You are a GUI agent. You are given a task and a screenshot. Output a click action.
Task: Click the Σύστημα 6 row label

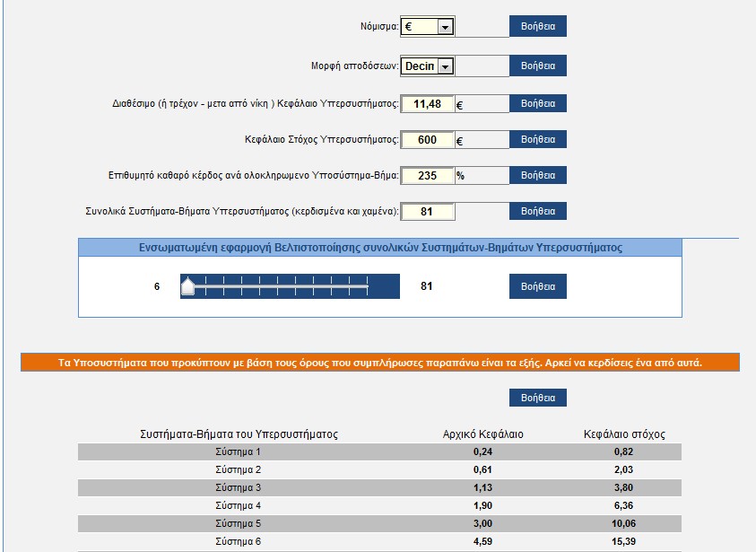[239, 541]
